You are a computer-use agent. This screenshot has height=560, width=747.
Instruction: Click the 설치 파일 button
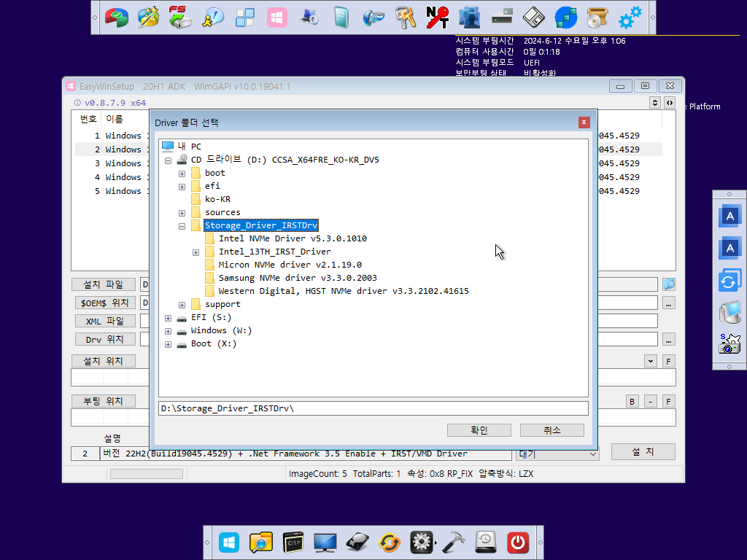coord(104,284)
